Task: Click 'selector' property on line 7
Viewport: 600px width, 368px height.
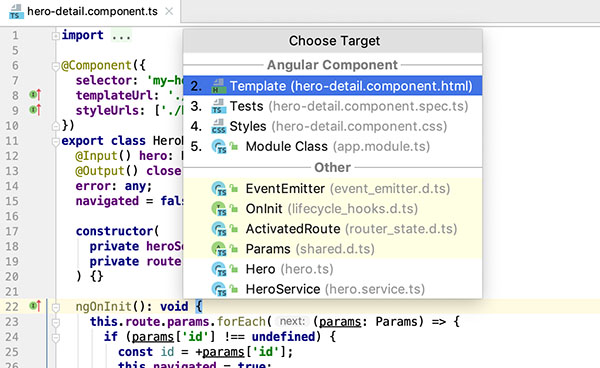Action: coord(103,80)
